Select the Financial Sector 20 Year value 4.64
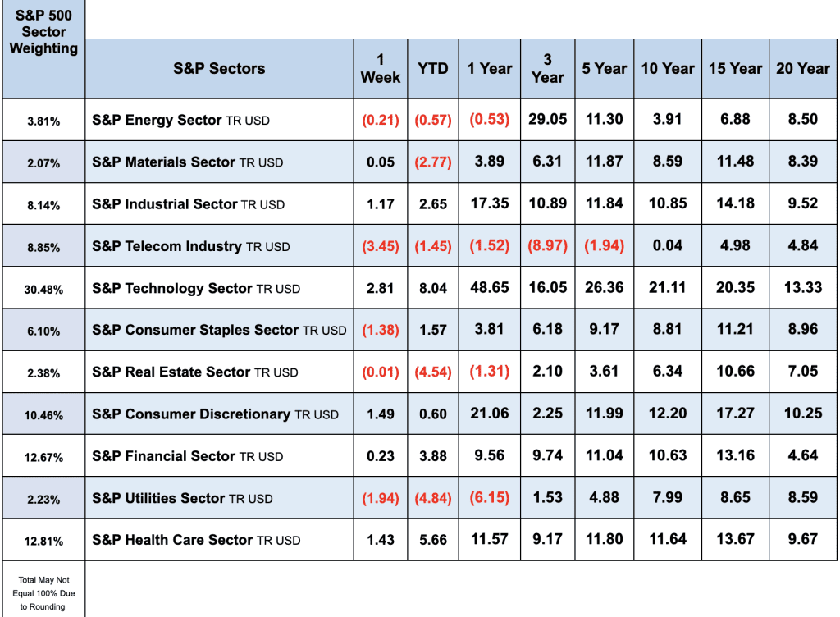This screenshot has width=840, height=617. click(803, 455)
